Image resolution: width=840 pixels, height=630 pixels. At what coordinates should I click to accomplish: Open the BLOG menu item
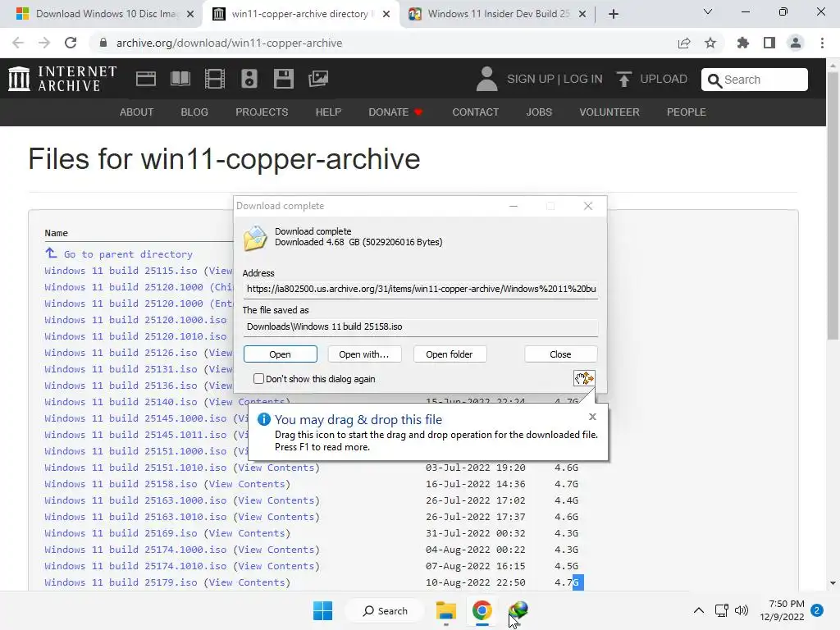[x=194, y=112]
